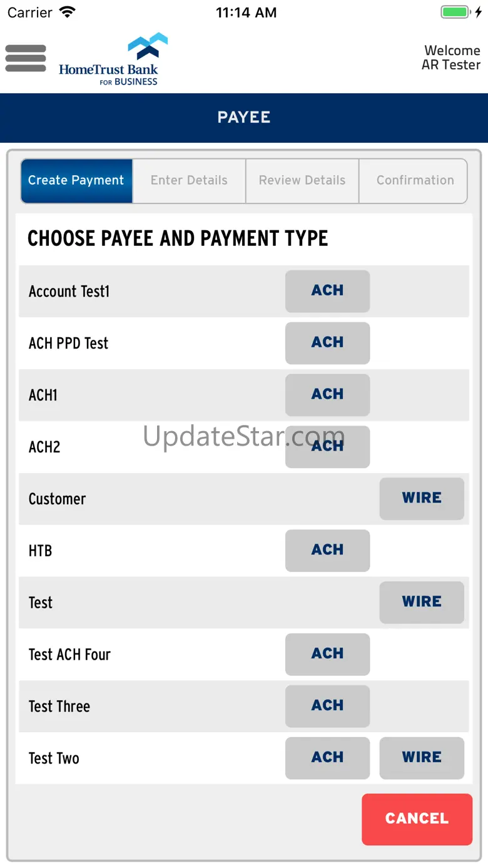Select ACH for Test Two payee
This screenshot has width=488, height=868.
pyautogui.click(x=327, y=758)
